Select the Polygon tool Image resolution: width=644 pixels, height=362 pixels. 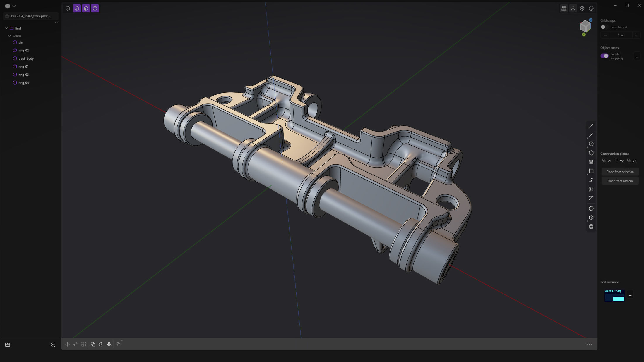[x=591, y=153]
